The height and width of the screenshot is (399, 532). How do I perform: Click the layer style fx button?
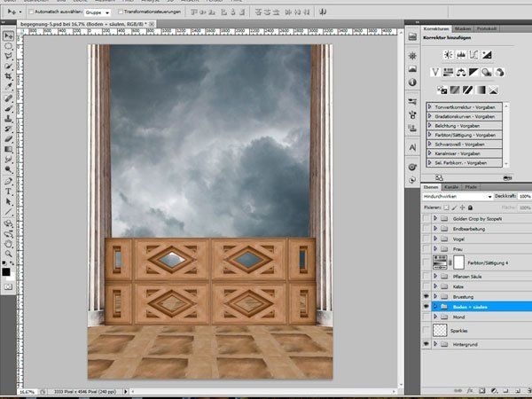[470, 391]
